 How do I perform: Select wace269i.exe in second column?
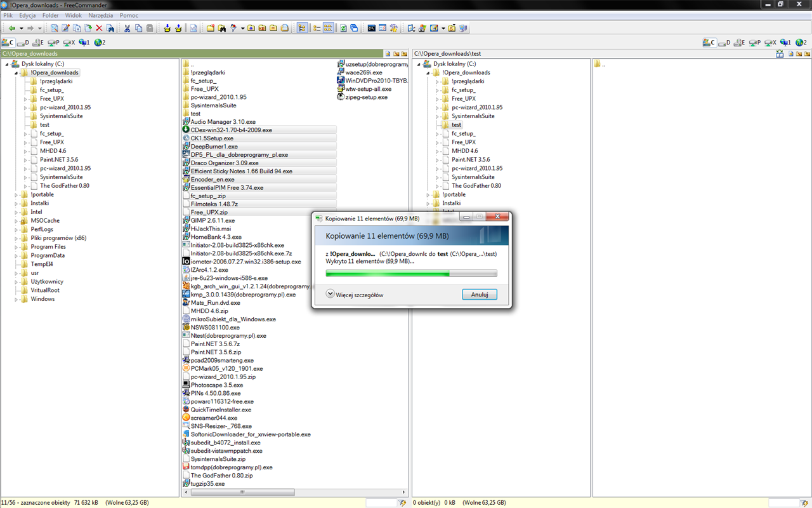pos(363,72)
